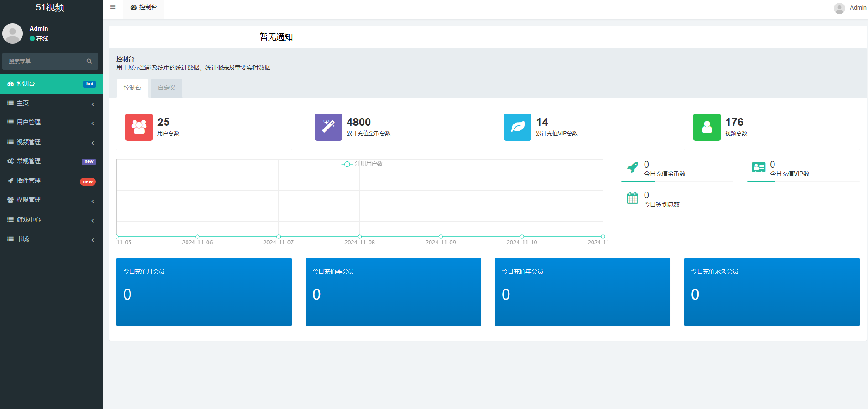Open the Admin account menu at top right
The width and height of the screenshot is (868, 409).
850,8
